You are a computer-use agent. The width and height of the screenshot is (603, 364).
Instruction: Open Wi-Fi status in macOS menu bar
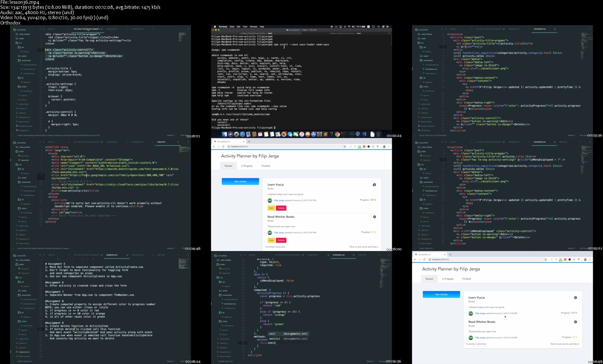click(349, 27)
